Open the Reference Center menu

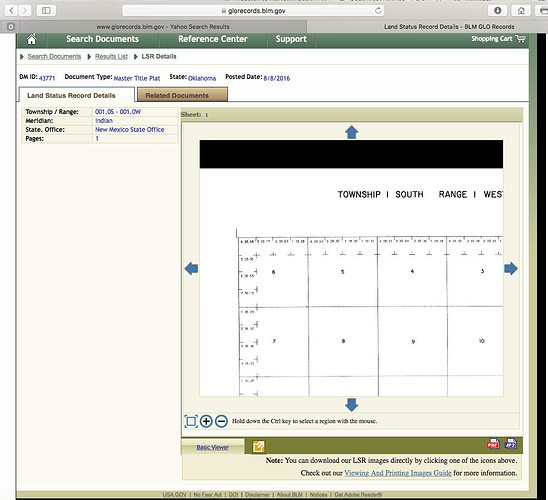pos(213,39)
